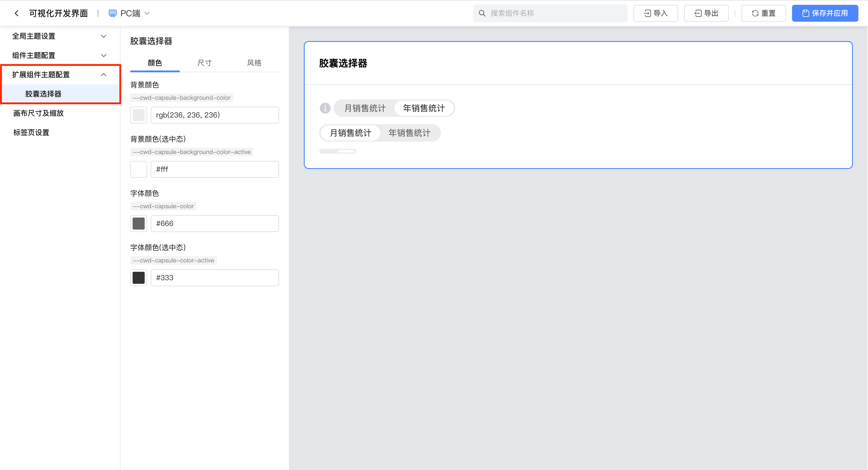The image size is (868, 470).
Task: Open 画布尺寸及缩放 settings
Action: tap(60, 113)
